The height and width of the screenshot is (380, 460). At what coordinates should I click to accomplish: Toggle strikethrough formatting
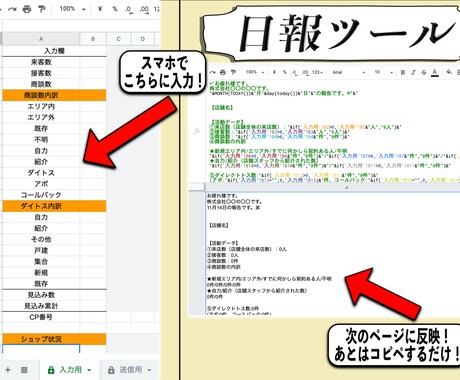424,72
